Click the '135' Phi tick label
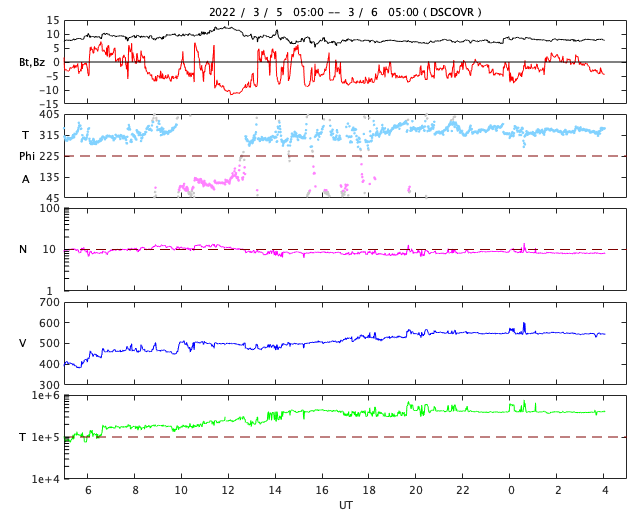Viewport: 640px width, 512px height. 50,177
